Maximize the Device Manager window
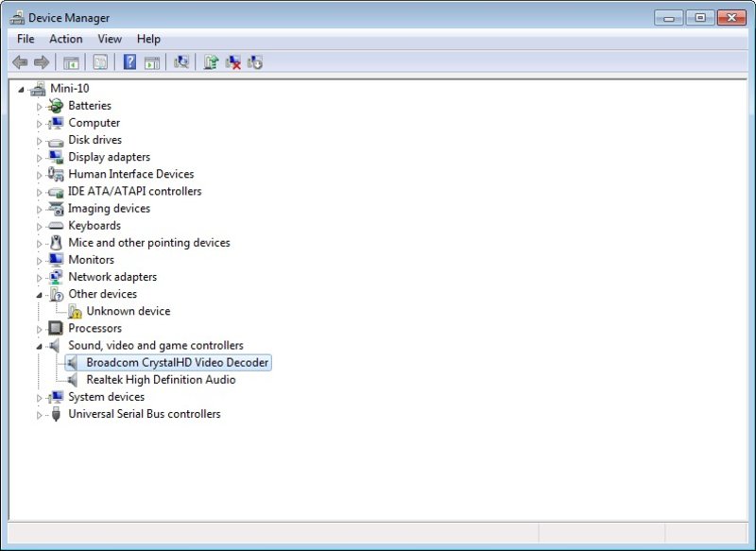This screenshot has height=551, width=756. 700,18
